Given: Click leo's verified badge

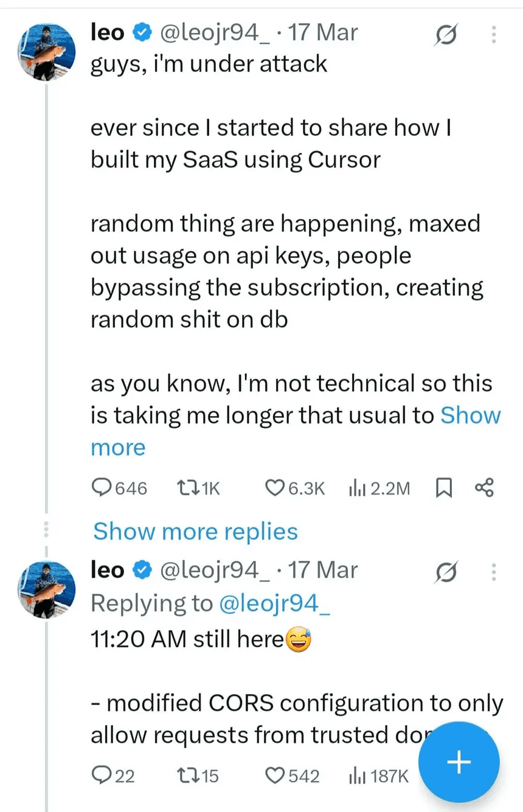Looking at the screenshot, I should (140, 32).
